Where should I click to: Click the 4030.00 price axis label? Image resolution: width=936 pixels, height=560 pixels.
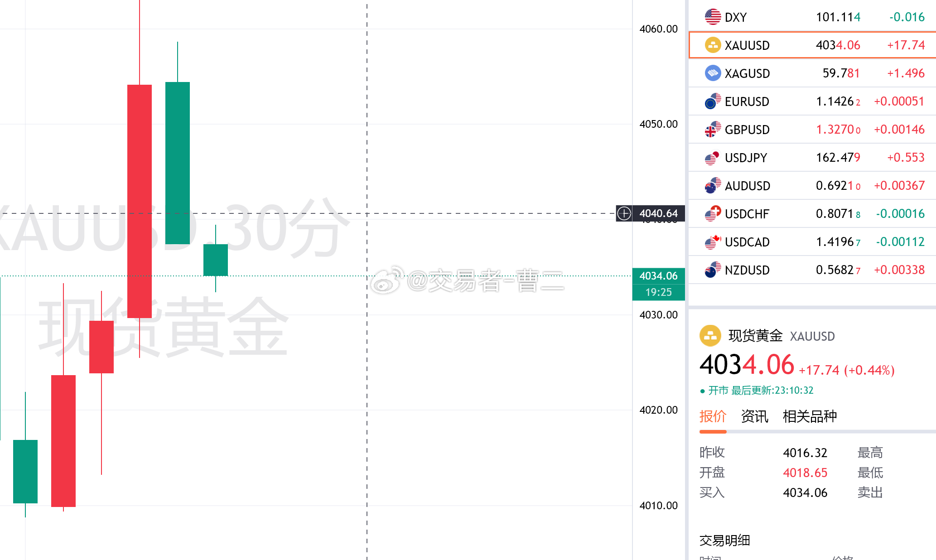[x=658, y=315]
